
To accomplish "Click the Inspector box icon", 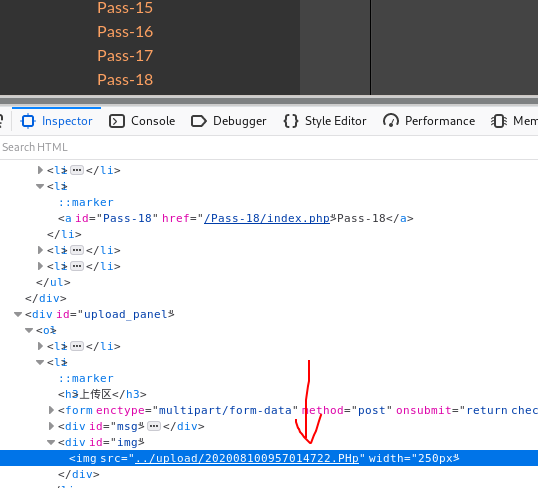I will pos(28,121).
